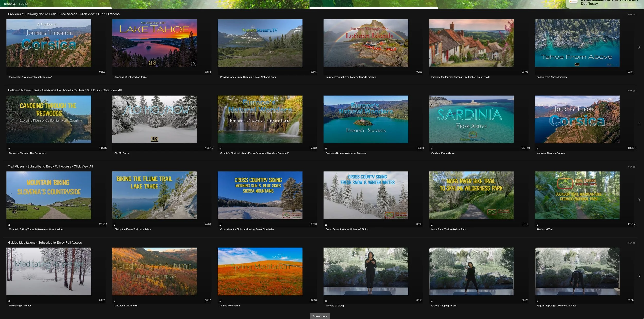The height and width of the screenshot is (319, 644).
Task: Click lock icon under Spring Meditation
Action: [x=220, y=301]
